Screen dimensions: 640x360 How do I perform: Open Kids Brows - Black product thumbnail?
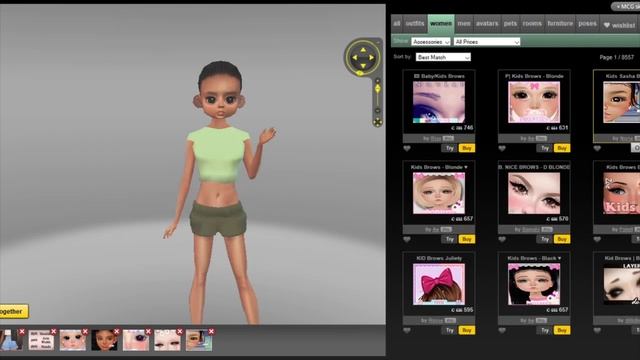[x=534, y=284]
